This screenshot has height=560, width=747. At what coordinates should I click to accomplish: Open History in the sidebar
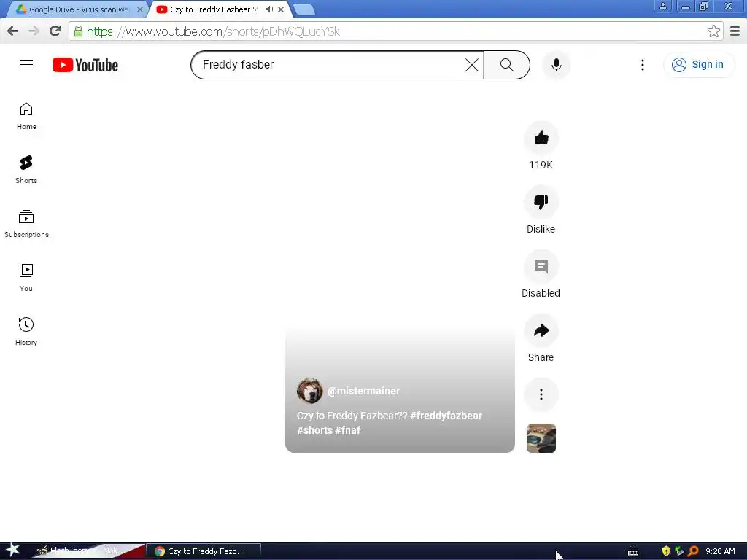(x=26, y=332)
